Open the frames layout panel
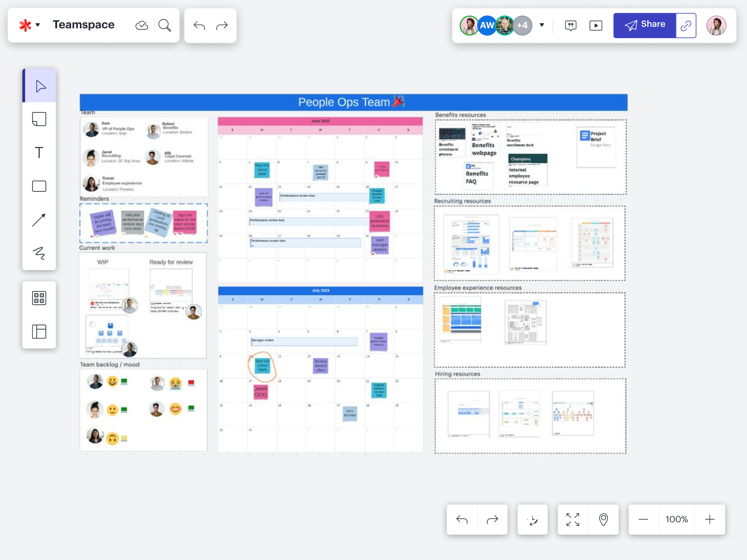 pos(39,331)
